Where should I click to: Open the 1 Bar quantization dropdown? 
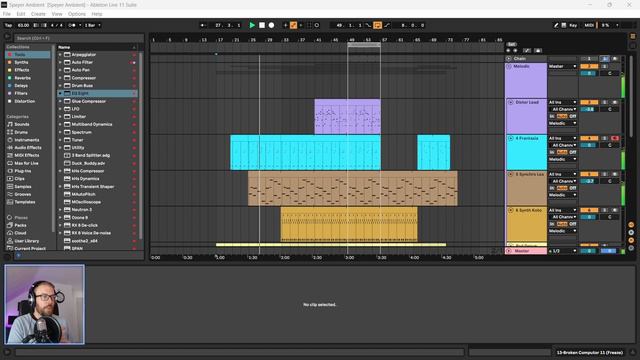coord(93,25)
